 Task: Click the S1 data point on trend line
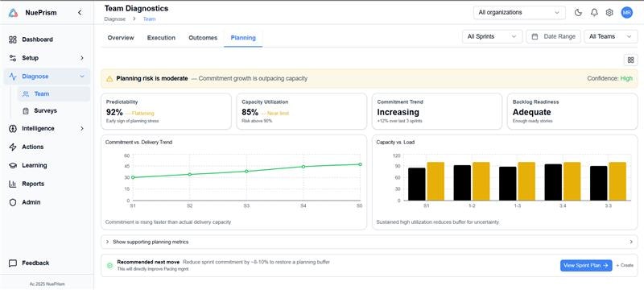point(133,177)
